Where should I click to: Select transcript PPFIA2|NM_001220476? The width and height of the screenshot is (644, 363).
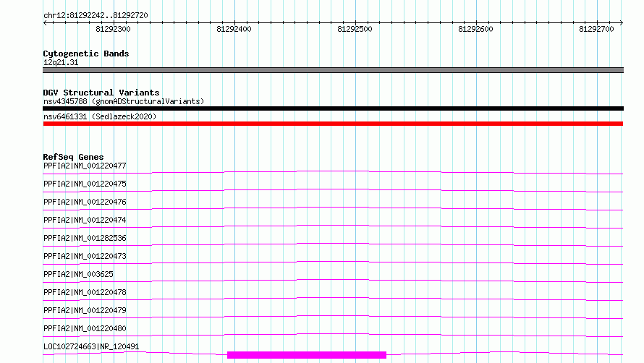[85, 202]
